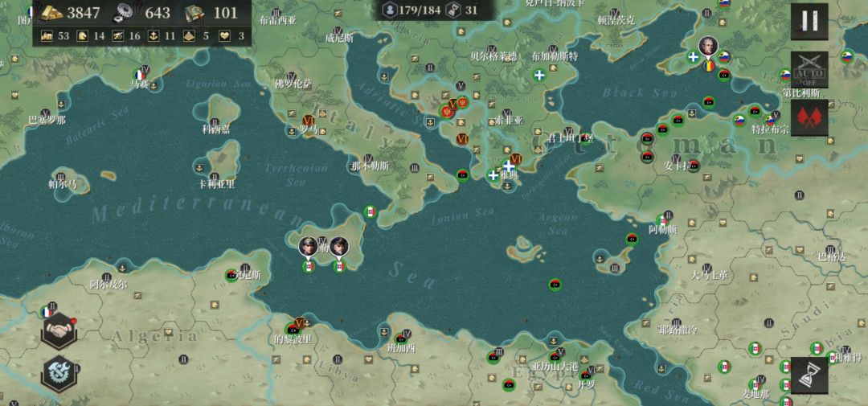Select the naval unit south of Crete
This screenshot has width=868, height=406.
[x=555, y=285]
